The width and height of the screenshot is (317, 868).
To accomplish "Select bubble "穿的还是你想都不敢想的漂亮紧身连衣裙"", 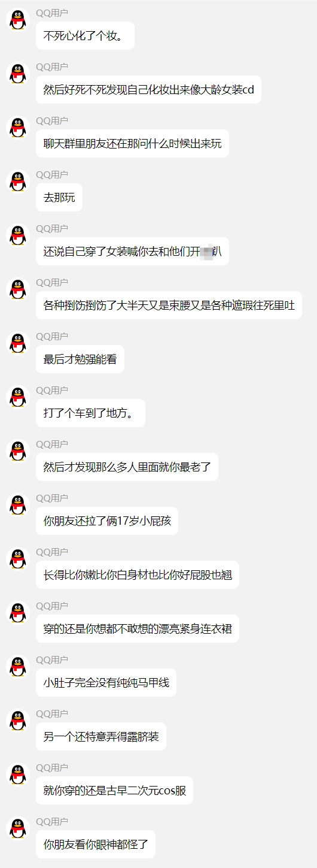I will click(x=138, y=629).
